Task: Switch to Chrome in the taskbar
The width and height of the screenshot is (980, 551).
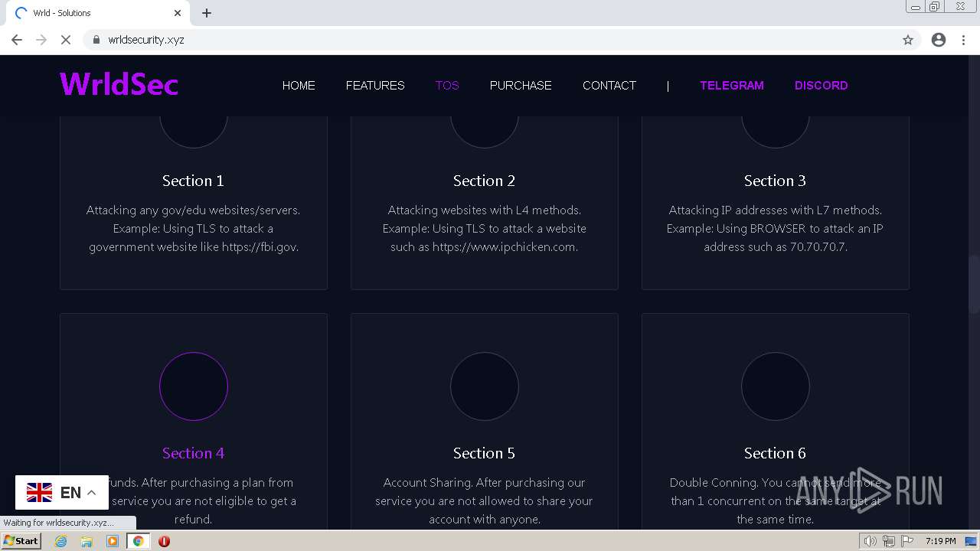Action: coord(138,541)
